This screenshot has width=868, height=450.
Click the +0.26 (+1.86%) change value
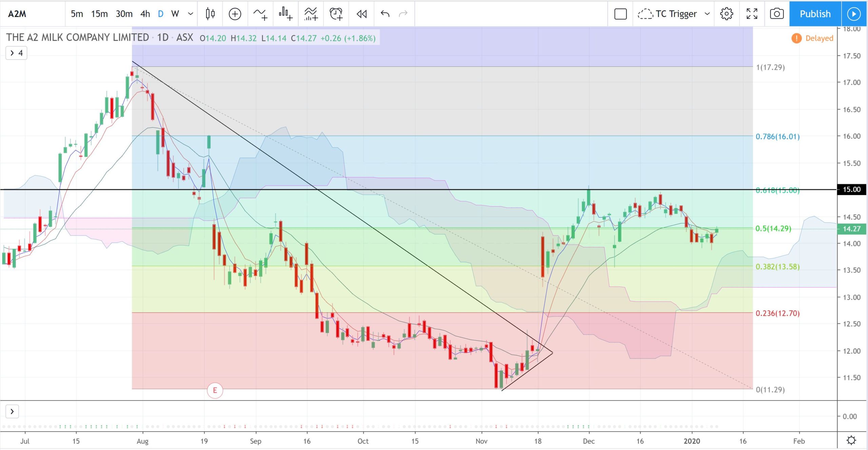click(x=348, y=38)
